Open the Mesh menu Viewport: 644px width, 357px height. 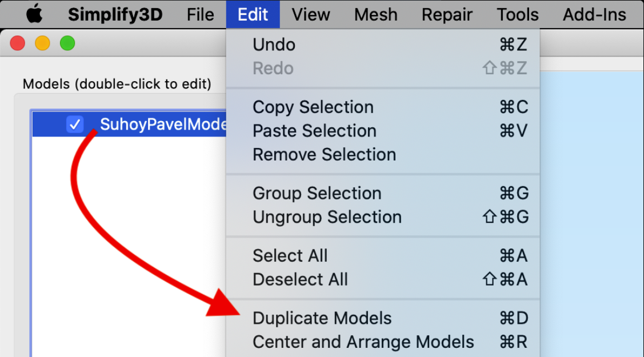click(375, 14)
